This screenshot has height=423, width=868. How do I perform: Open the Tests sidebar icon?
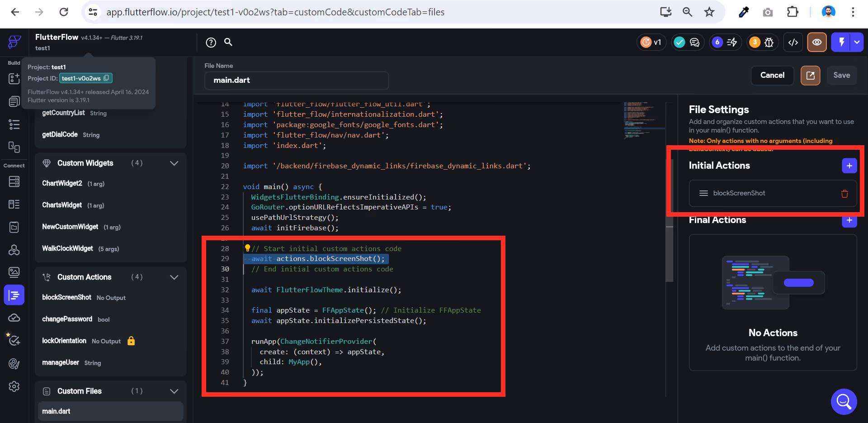click(x=14, y=340)
